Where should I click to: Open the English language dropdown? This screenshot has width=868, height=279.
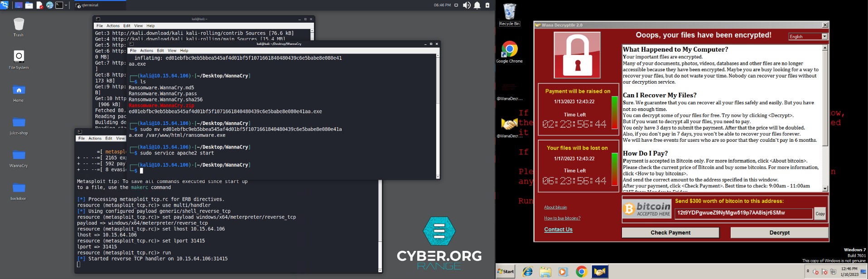click(808, 37)
